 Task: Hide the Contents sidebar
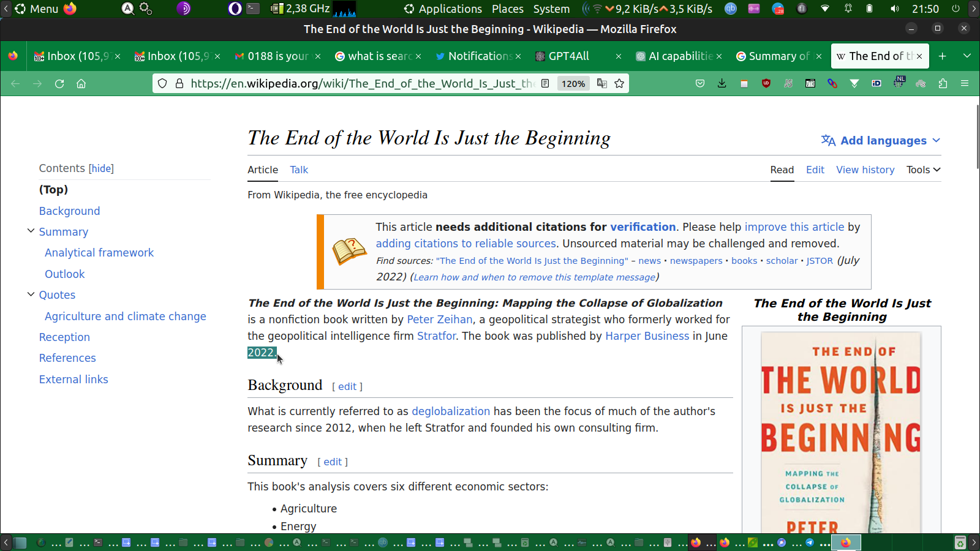coord(101,168)
